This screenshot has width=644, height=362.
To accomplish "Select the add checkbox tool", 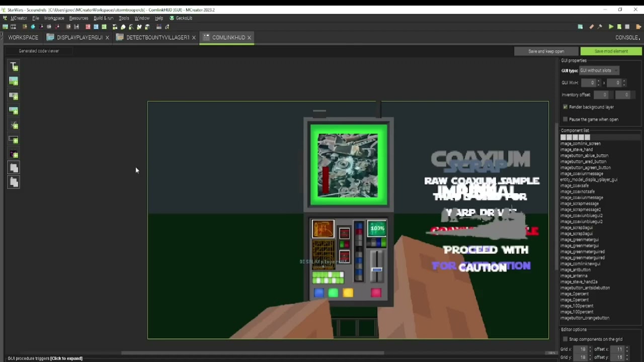I will pos(14,125).
